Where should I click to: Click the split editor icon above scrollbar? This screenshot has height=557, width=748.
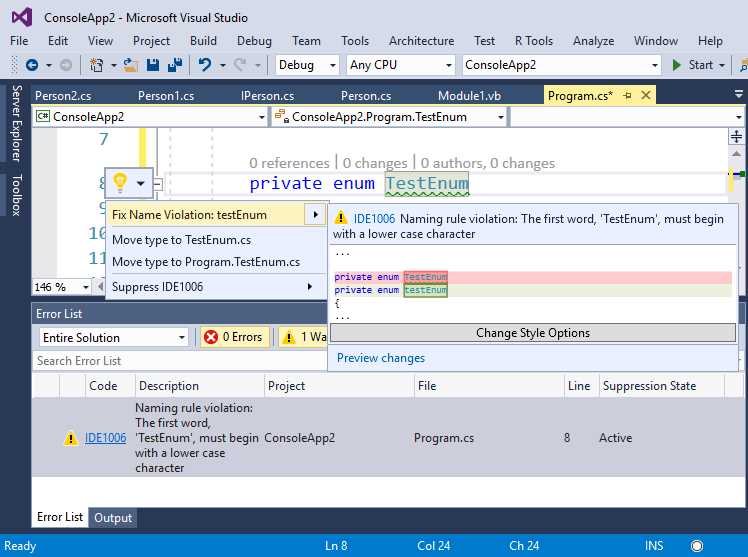coord(737,136)
